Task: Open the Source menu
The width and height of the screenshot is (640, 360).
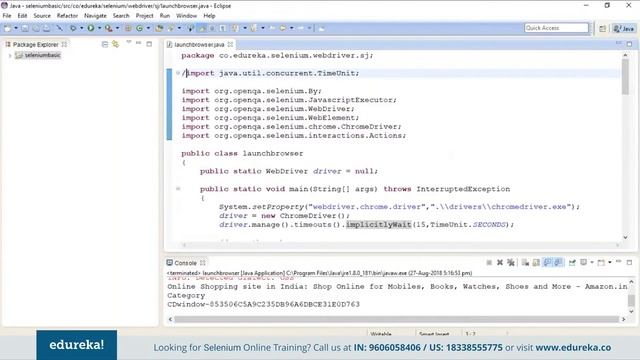Action: tap(42, 16)
